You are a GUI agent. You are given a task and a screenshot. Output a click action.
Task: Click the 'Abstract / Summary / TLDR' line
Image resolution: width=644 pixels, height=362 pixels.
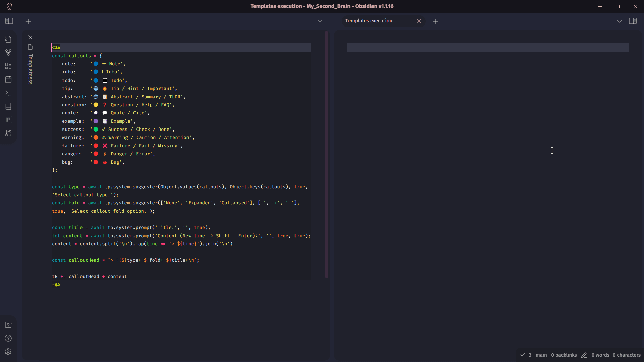(x=123, y=97)
